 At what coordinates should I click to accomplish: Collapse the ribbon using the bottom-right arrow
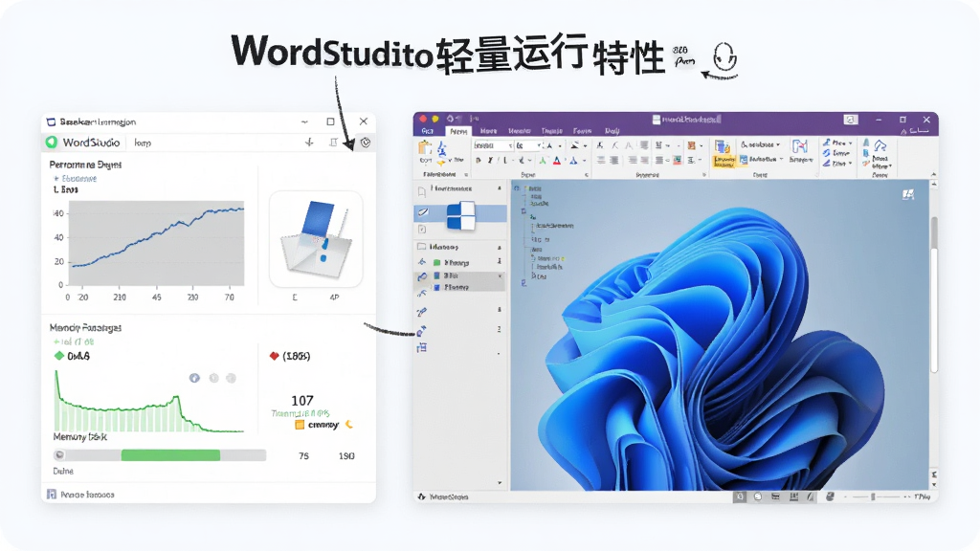pyautogui.click(x=933, y=174)
